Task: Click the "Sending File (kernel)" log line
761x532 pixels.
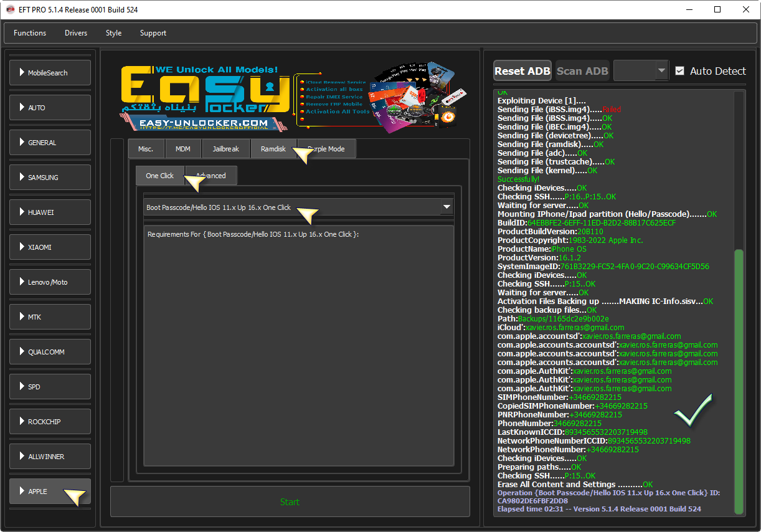Action: [547, 170]
